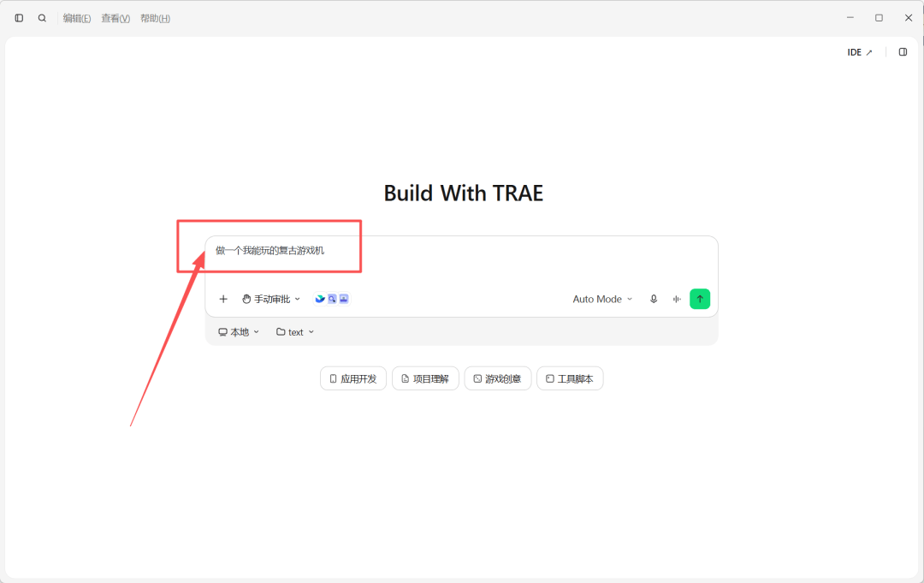Viewport: 924px width, 583px height.
Task: Choose a folder via the text dropdown
Action: click(x=295, y=332)
